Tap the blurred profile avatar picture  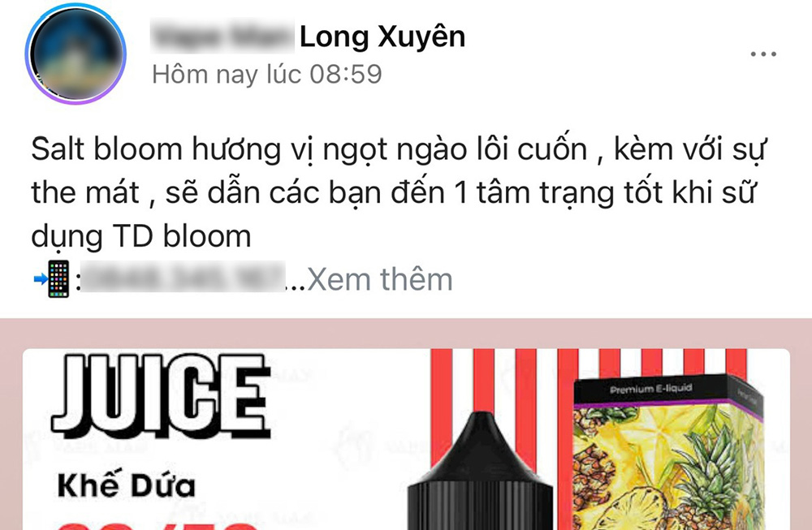(x=76, y=54)
